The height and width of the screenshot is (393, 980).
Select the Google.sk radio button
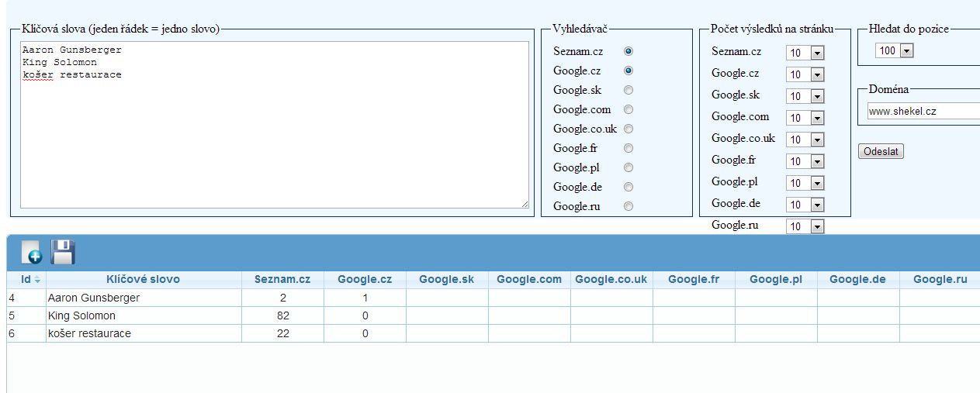[x=629, y=90]
